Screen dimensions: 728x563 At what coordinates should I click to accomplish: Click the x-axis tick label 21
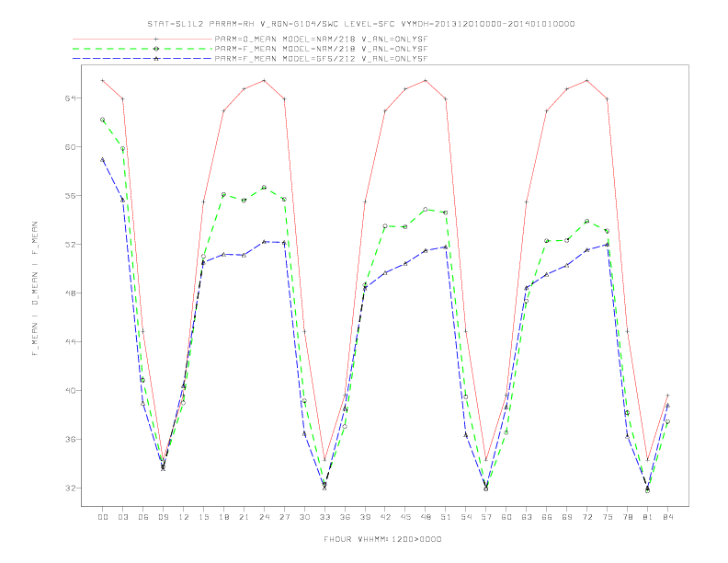tap(244, 517)
